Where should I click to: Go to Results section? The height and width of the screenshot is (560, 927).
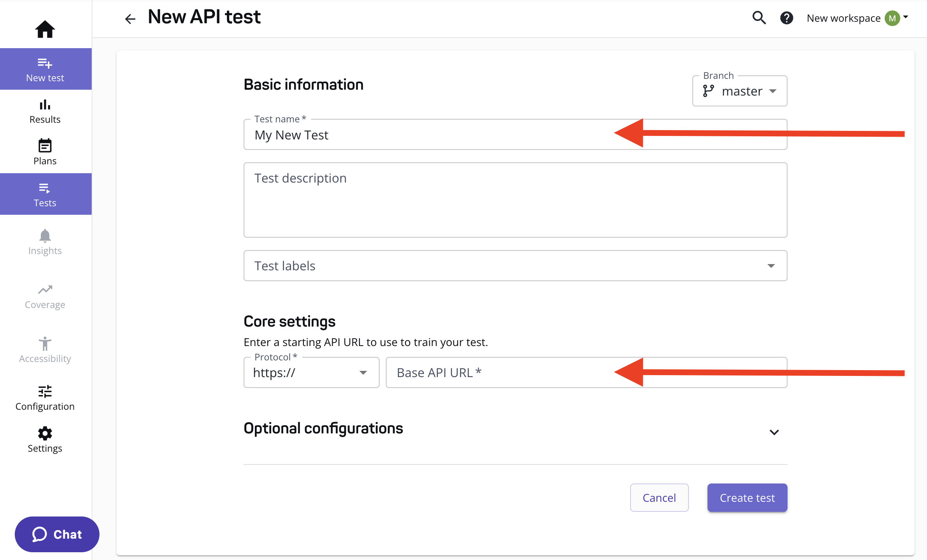[x=45, y=111]
